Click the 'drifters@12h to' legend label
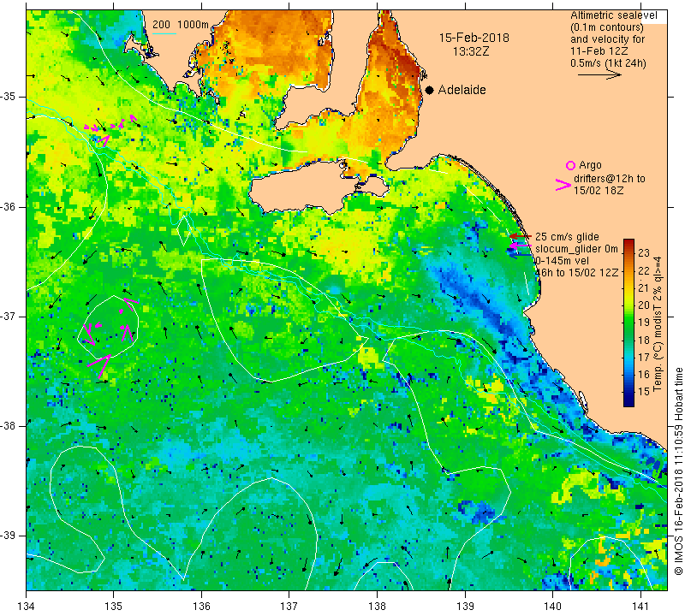 pyautogui.click(x=610, y=179)
